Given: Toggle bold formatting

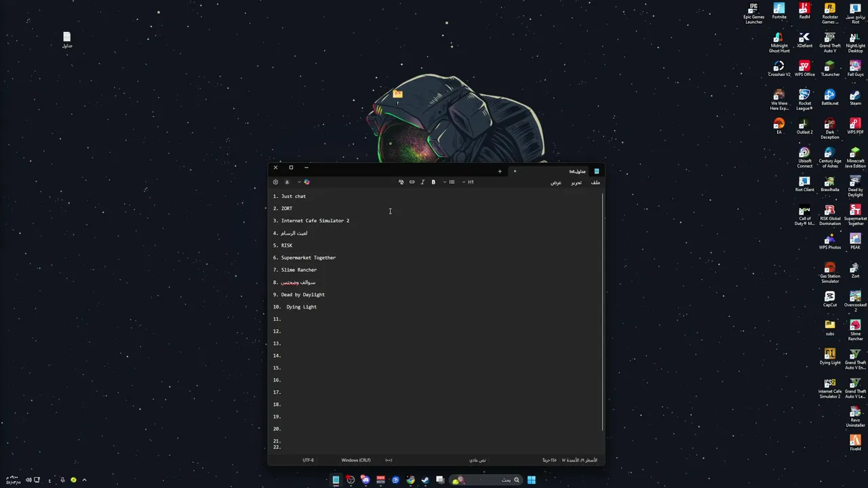Looking at the screenshot, I should coord(433,182).
